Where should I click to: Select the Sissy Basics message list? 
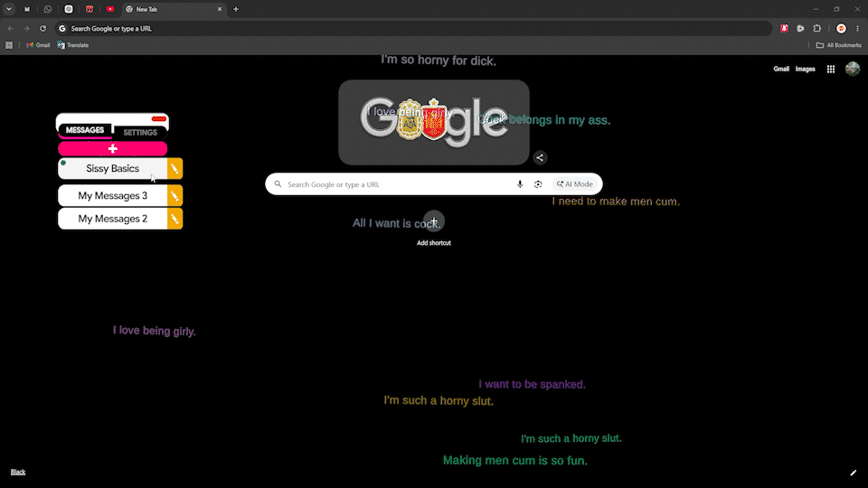point(112,169)
